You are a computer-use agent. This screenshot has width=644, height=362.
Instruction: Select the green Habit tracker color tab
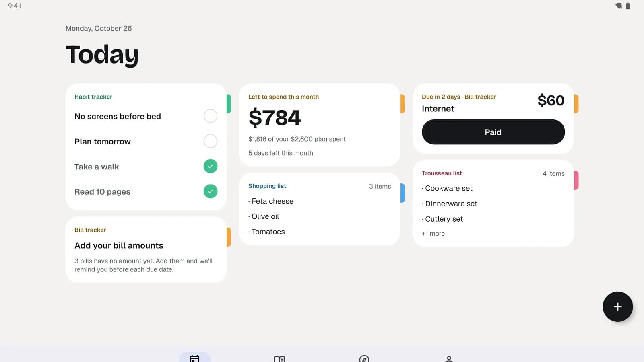click(x=229, y=104)
